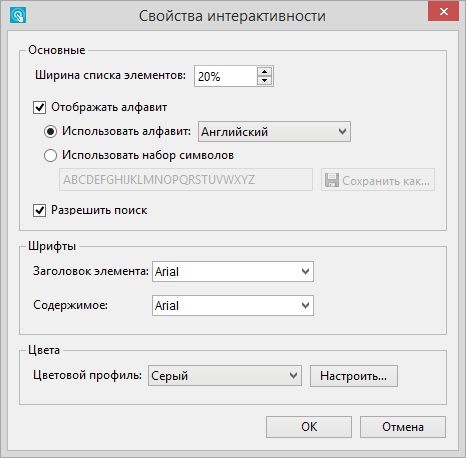Select the Использовать алфавит radio option
Viewport: 466px width, 458px height.
(x=50, y=131)
